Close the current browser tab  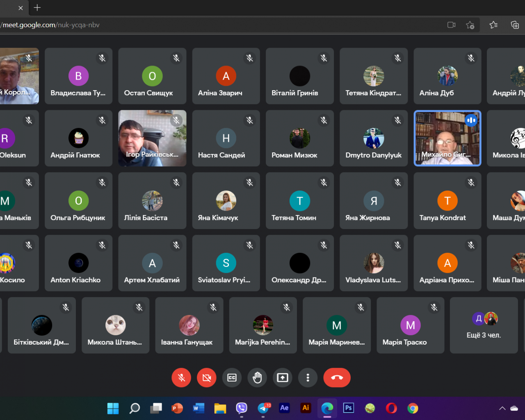click(x=21, y=8)
